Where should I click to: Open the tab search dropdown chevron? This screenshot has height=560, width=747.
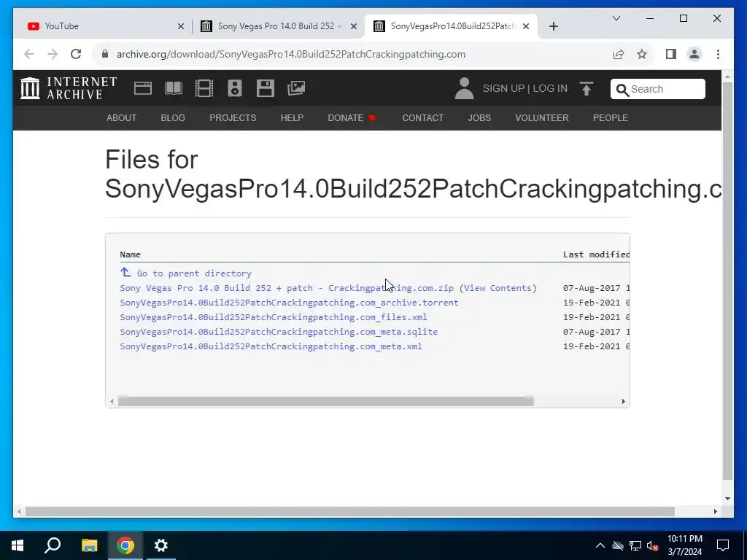point(616,18)
